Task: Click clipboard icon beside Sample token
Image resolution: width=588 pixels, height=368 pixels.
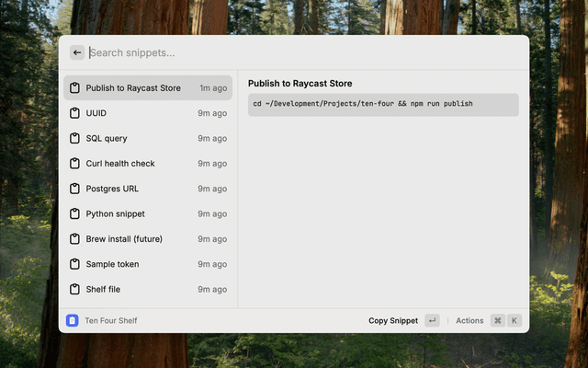Action: tap(74, 264)
